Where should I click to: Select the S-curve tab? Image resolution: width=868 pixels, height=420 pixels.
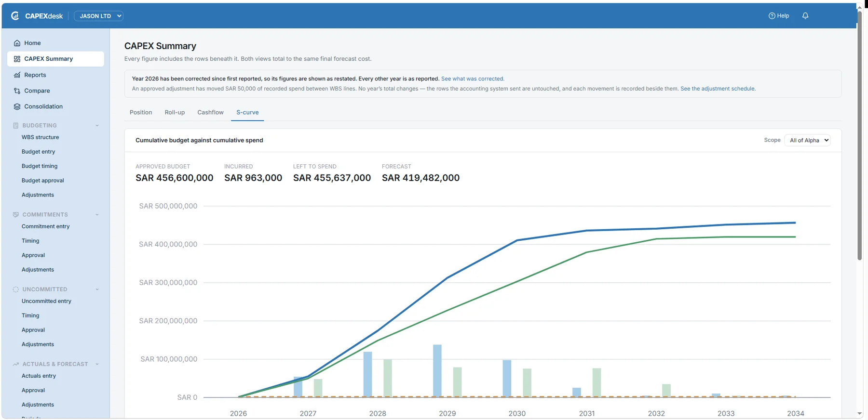247,112
